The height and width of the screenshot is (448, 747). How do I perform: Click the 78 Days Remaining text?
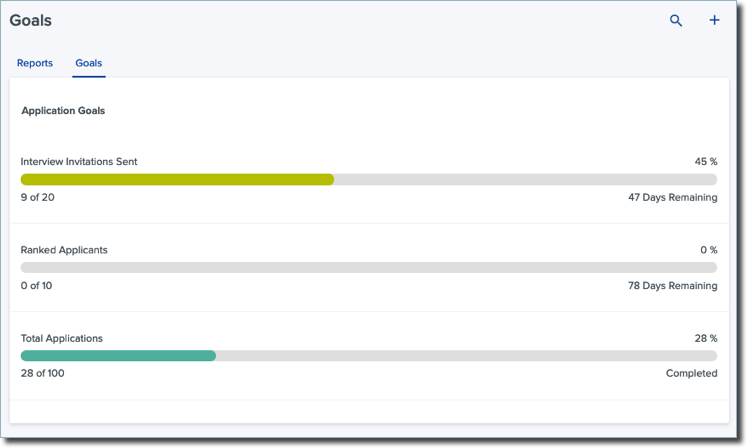(x=673, y=285)
